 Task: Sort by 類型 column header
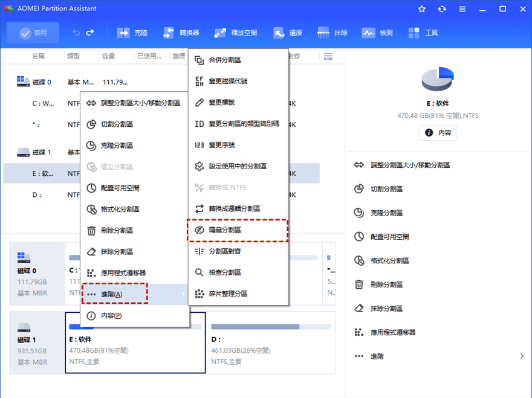pyautogui.click(x=73, y=56)
